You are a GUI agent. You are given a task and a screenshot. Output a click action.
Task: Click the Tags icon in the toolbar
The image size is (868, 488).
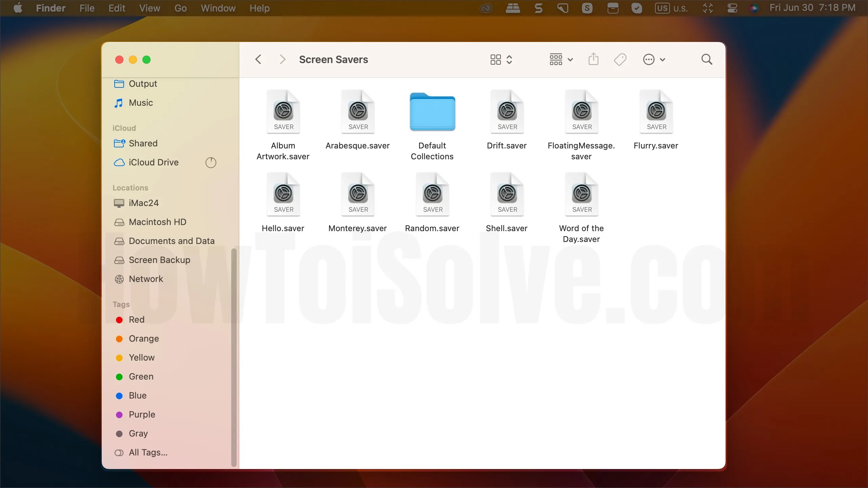[619, 59]
